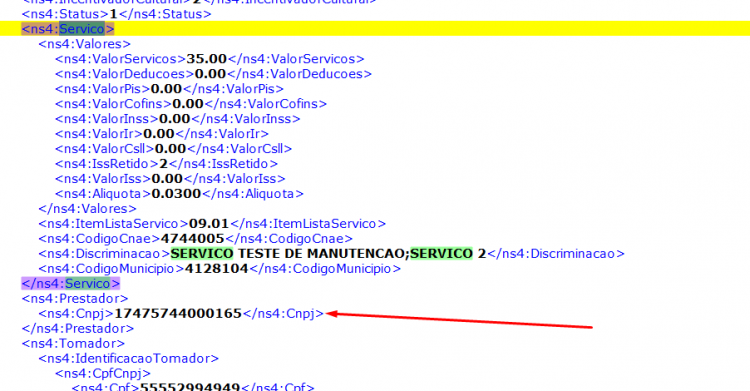The image size is (750, 391).
Task: Click the Discriminacao text SERVICO TESTE DE MANUTENCAO
Action: 288,254
